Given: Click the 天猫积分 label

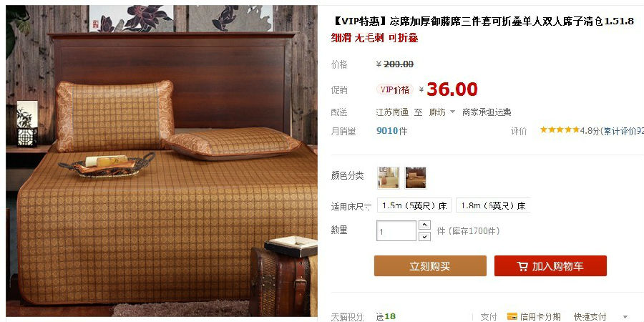Looking at the screenshot, I should [348, 317].
